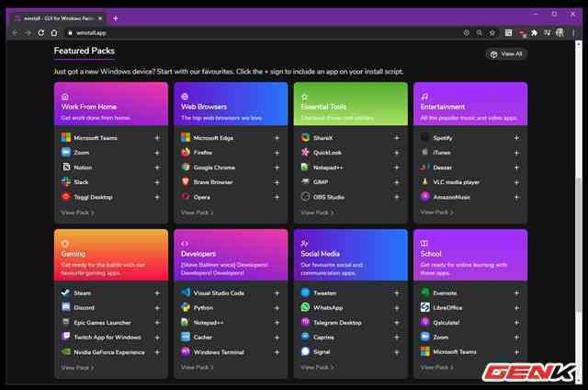Viewport: 588px width, 390px height.
Task: Click the Steam icon in the Gaming pack
Action: click(x=65, y=292)
